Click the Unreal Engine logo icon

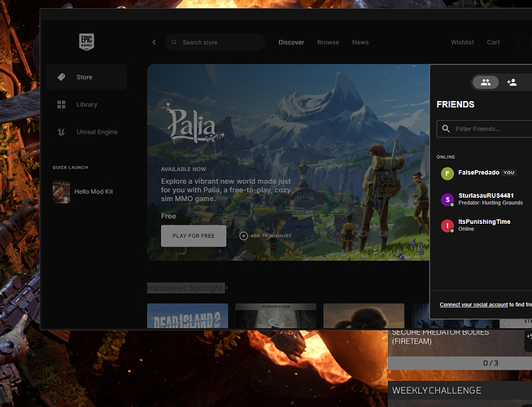61,132
